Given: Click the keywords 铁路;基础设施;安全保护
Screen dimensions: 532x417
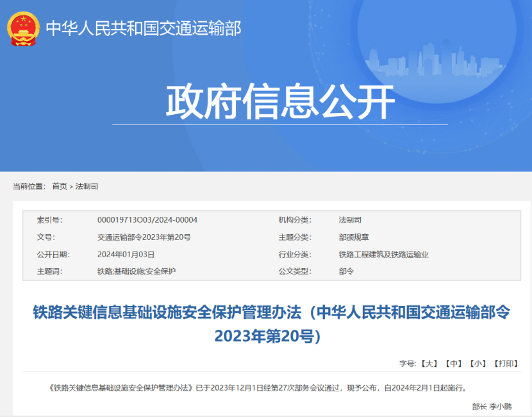Looking at the screenshot, I should [x=137, y=271].
